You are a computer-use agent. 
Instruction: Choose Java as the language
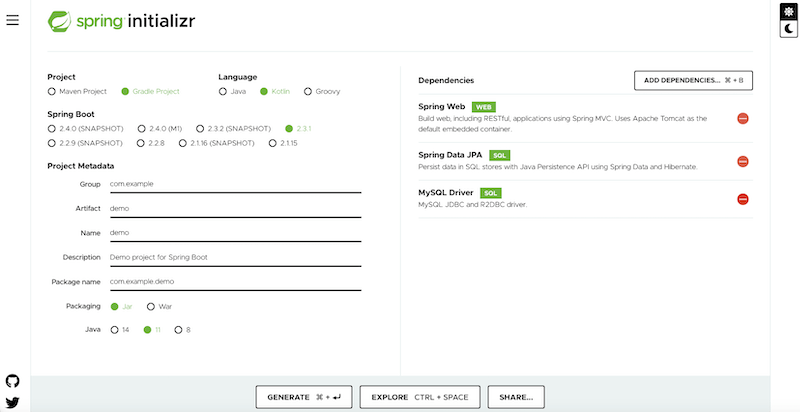click(233, 92)
